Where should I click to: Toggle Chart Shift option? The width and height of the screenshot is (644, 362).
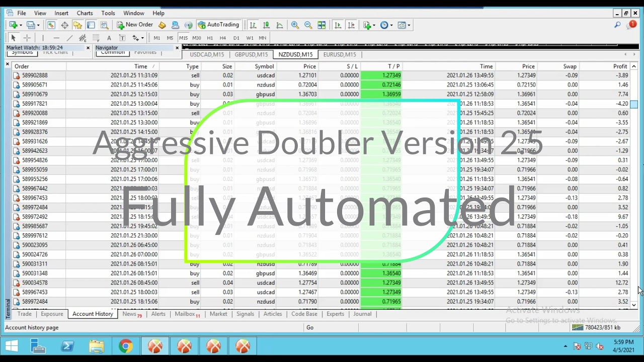pyautogui.click(x=351, y=25)
